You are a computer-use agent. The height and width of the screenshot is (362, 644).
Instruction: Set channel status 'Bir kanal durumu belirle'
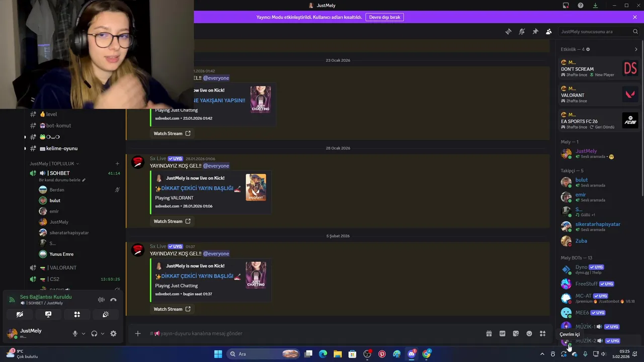(x=62, y=180)
